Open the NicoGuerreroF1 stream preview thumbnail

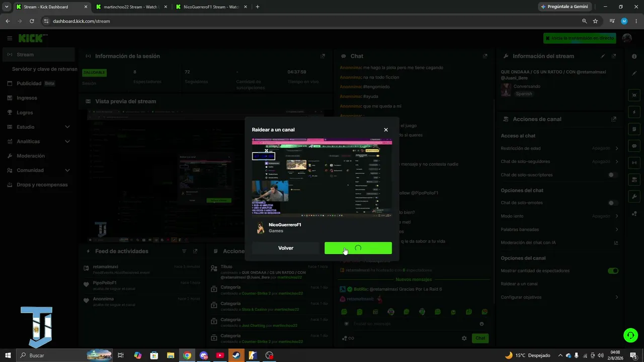pos(322,178)
